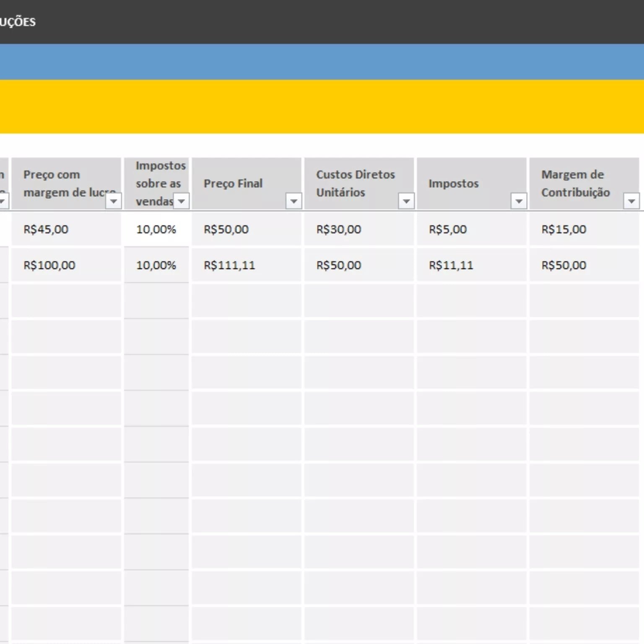Select the "Preço Final" column header label
The height and width of the screenshot is (644, 644).
[233, 184]
